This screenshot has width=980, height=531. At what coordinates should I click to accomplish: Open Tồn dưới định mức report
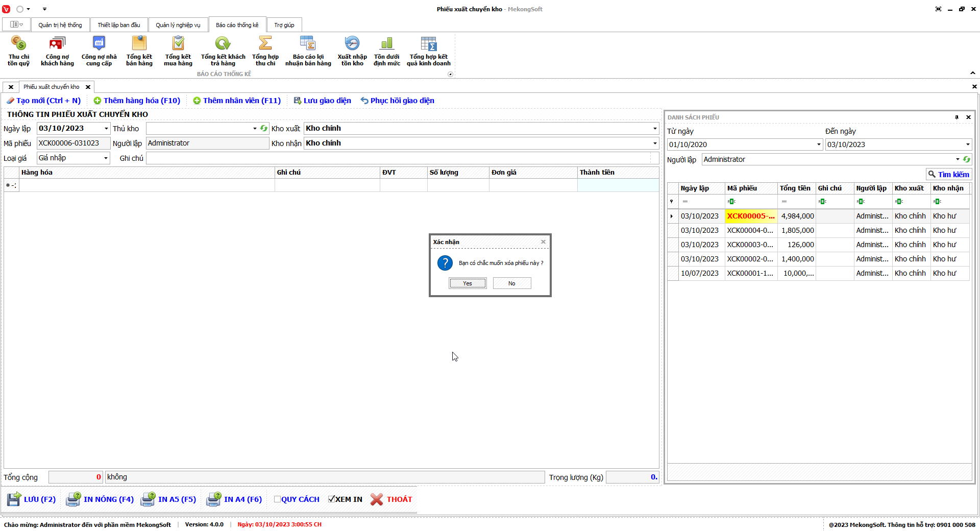pyautogui.click(x=386, y=51)
